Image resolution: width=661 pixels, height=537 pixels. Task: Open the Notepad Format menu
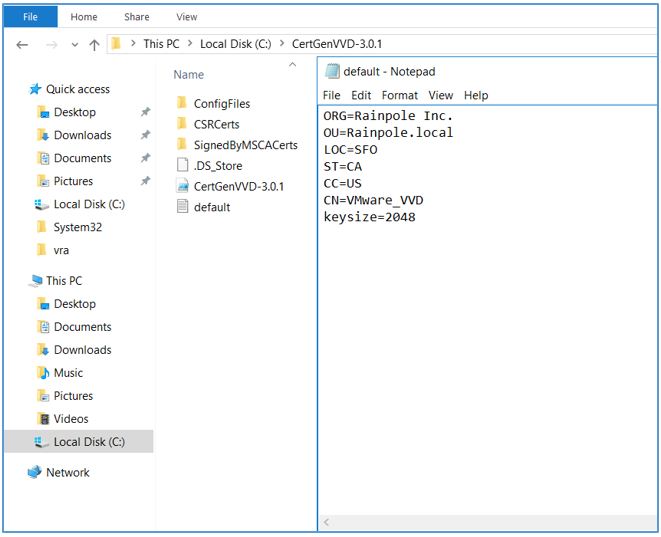tap(400, 96)
